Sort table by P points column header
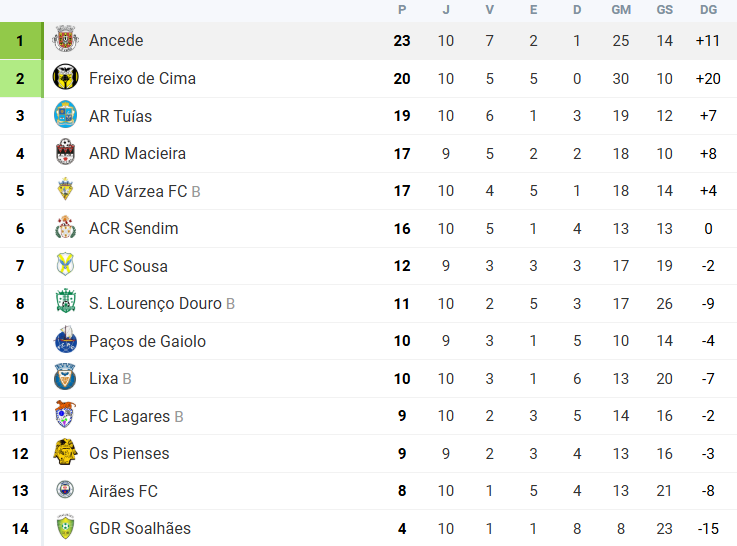 point(402,10)
